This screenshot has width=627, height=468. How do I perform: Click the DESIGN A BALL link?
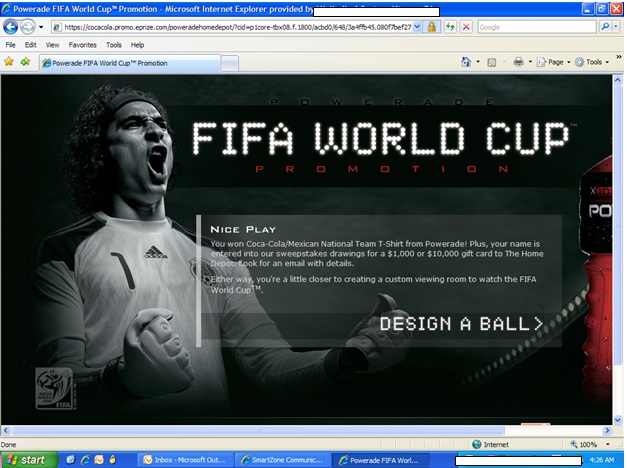click(x=461, y=323)
